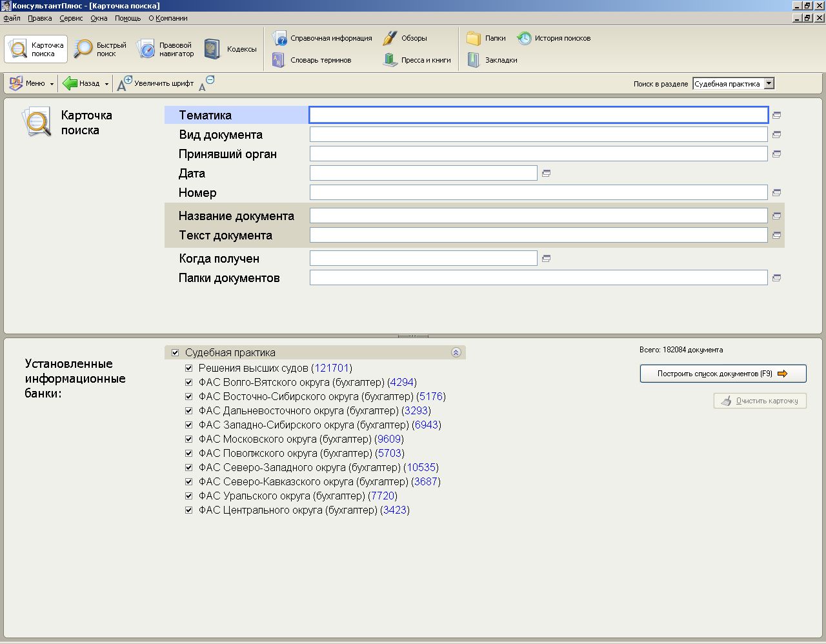Expand the Меню dropdown arrow
826x644 pixels.
[52, 84]
